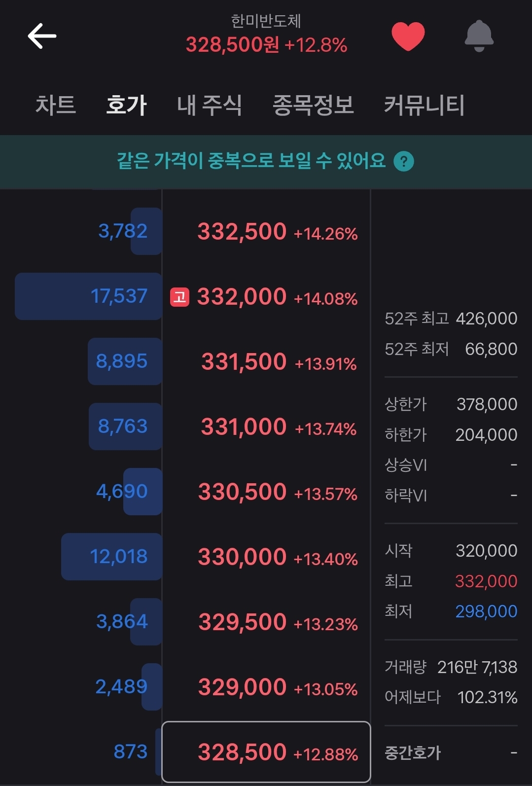Toggle the red heart favorite icon

click(x=408, y=36)
